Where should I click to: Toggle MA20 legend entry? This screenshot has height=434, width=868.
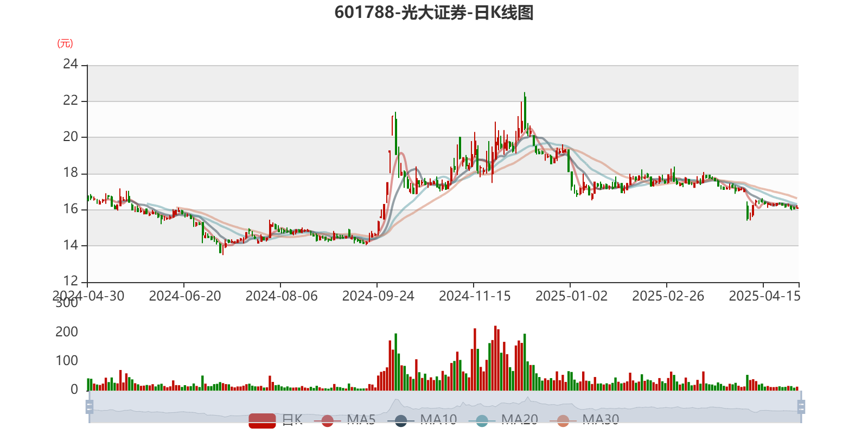point(503,420)
